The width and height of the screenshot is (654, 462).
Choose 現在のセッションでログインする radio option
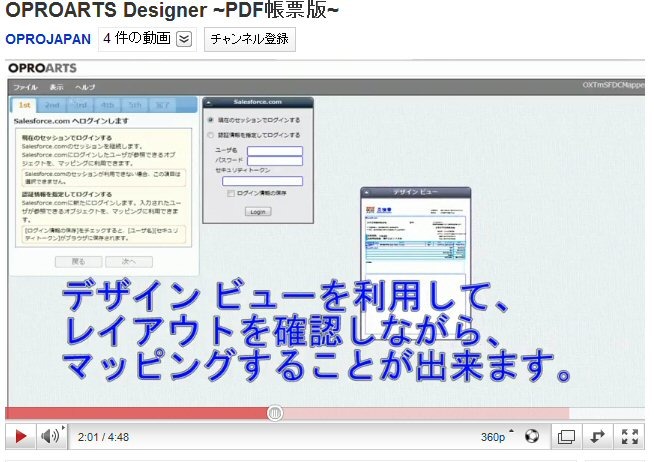click(x=211, y=120)
